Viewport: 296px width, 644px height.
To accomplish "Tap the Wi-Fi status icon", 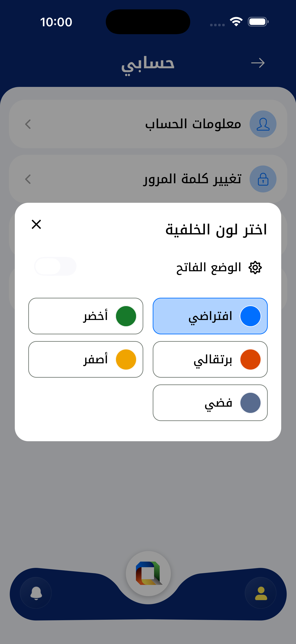I will [x=236, y=22].
